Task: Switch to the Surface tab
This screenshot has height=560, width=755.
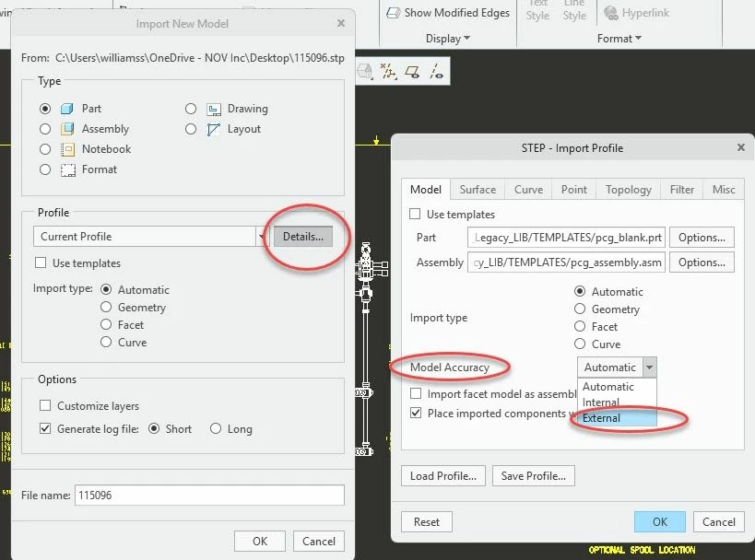Action: (478, 190)
